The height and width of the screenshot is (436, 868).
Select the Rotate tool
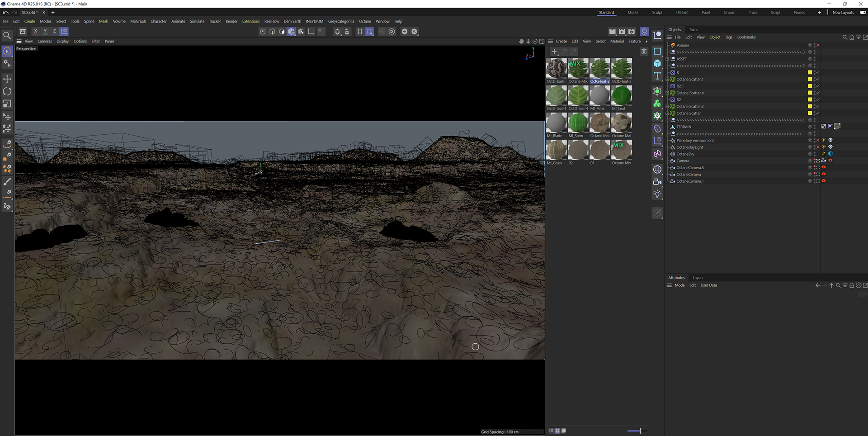pyautogui.click(x=7, y=91)
